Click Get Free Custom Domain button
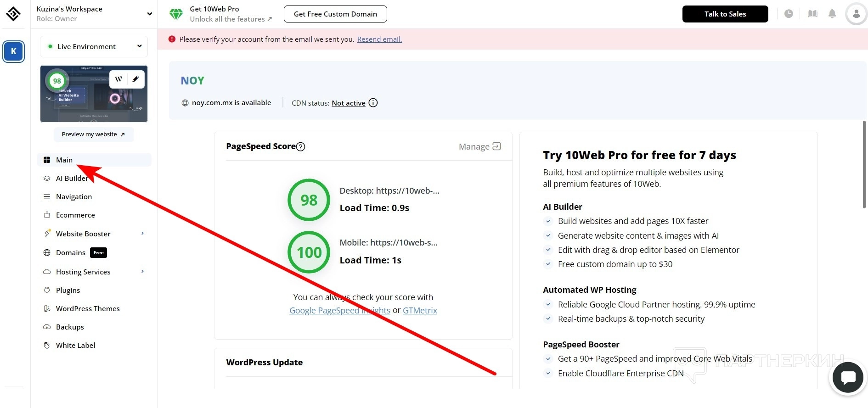Image resolution: width=868 pixels, height=408 pixels. pos(335,14)
